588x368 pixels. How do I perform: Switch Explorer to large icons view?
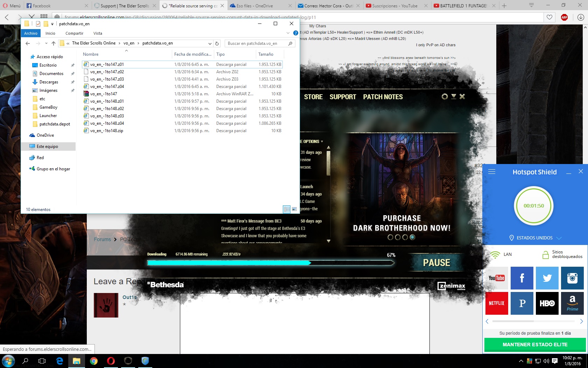(294, 209)
